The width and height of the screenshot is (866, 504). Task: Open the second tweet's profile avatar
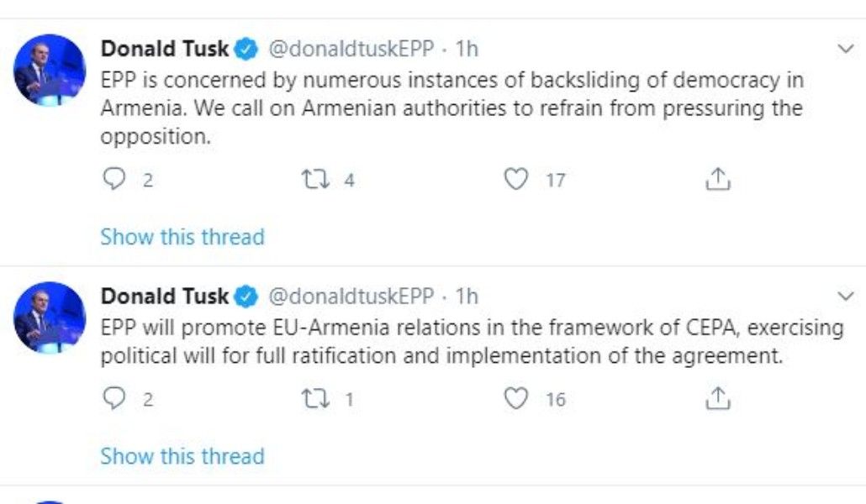(x=50, y=317)
